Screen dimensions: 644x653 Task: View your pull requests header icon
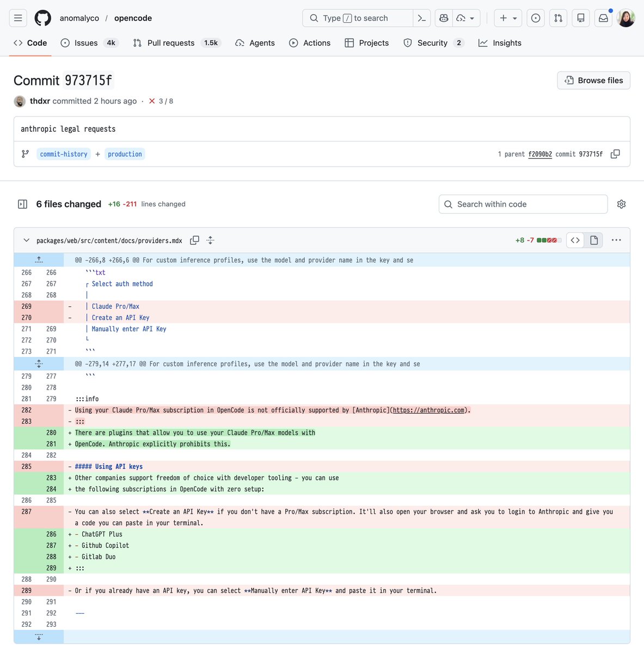tap(558, 18)
